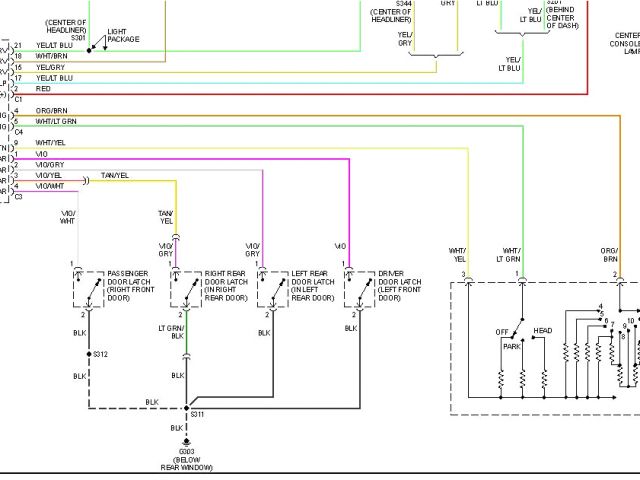Click the WHT/YEL label at pin 9
The height and width of the screenshot is (480, 640).
point(50,143)
